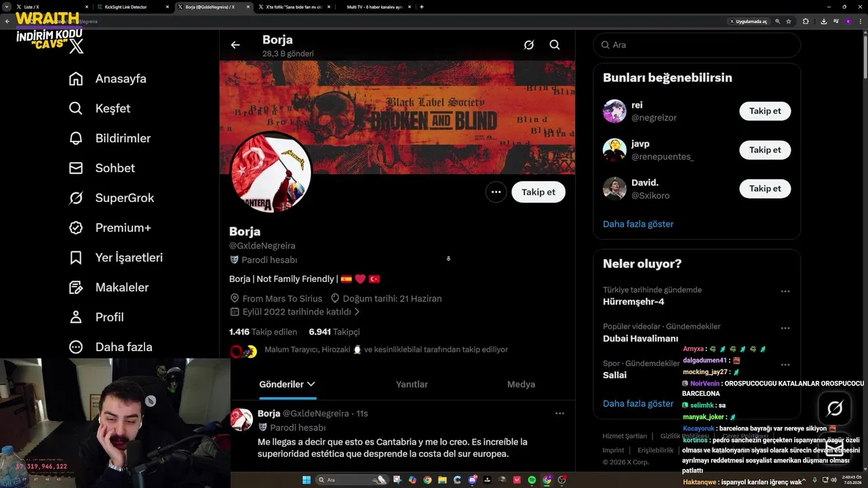Switch to Medya tab

[x=521, y=384]
